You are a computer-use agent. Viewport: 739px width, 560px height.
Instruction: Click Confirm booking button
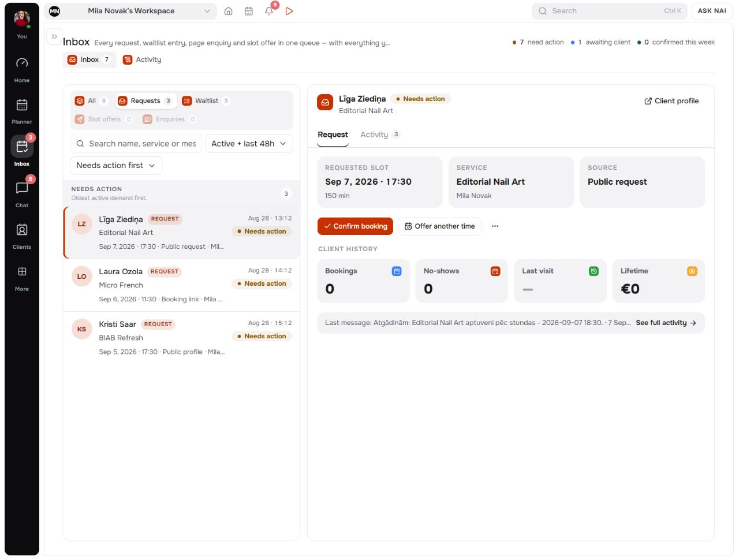[x=355, y=226]
